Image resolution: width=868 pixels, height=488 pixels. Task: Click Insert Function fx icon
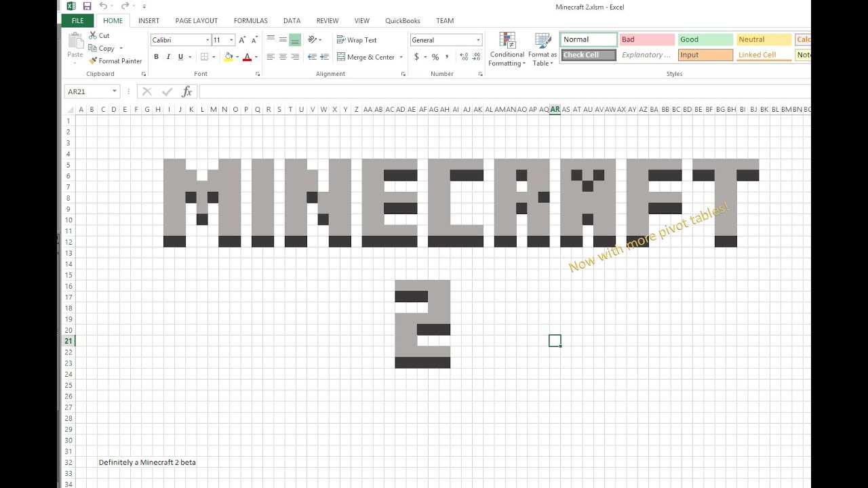click(x=187, y=91)
